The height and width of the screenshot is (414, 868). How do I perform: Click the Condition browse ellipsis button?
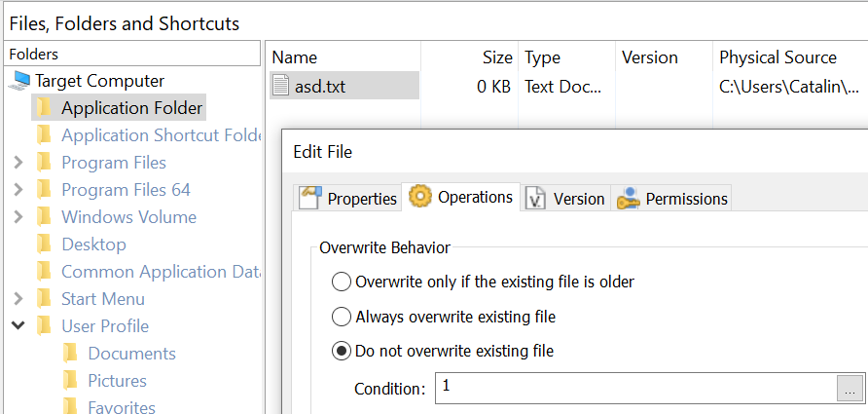coord(850,388)
